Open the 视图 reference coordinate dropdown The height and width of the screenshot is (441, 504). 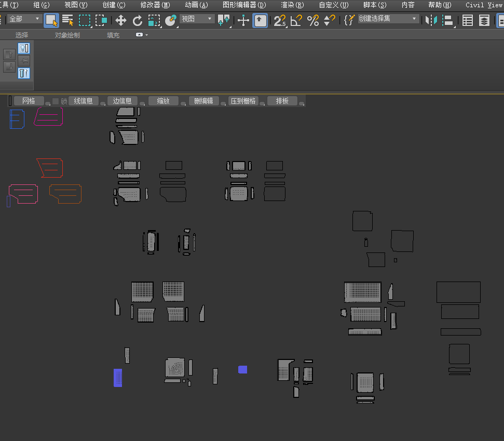tap(196, 19)
